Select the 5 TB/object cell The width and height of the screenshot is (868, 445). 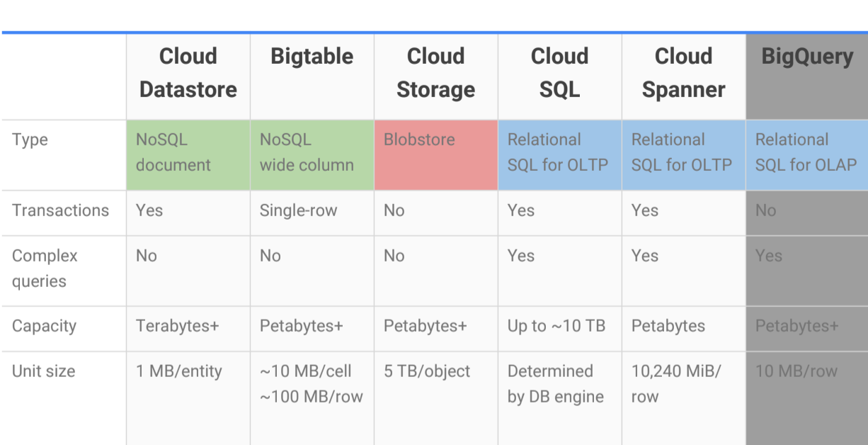(427, 371)
